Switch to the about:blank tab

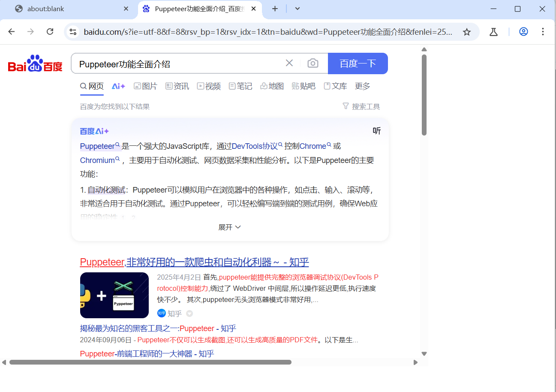pyautogui.click(x=69, y=9)
